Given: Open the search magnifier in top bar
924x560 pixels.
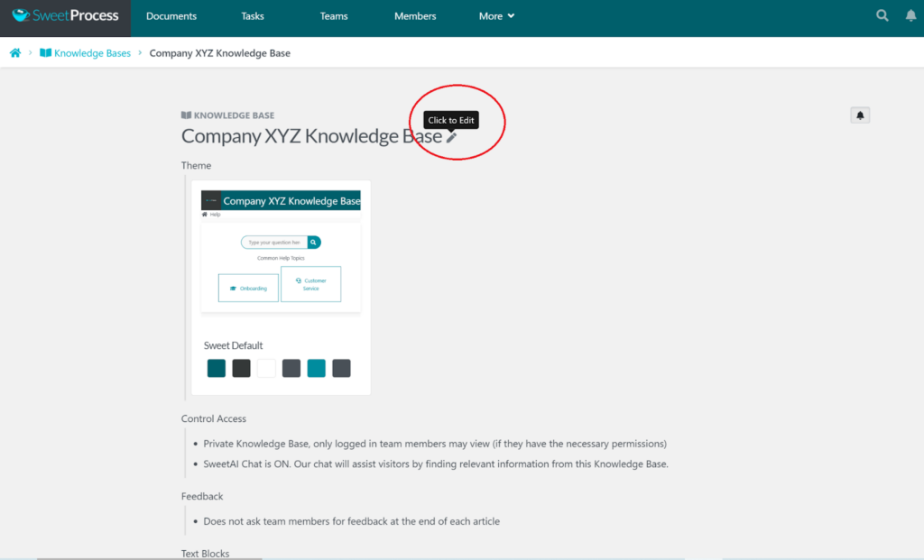Looking at the screenshot, I should click(x=882, y=16).
